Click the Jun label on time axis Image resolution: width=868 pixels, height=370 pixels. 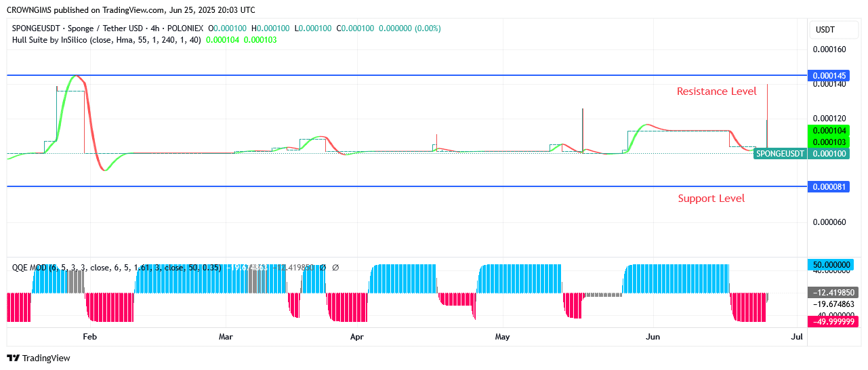(653, 337)
